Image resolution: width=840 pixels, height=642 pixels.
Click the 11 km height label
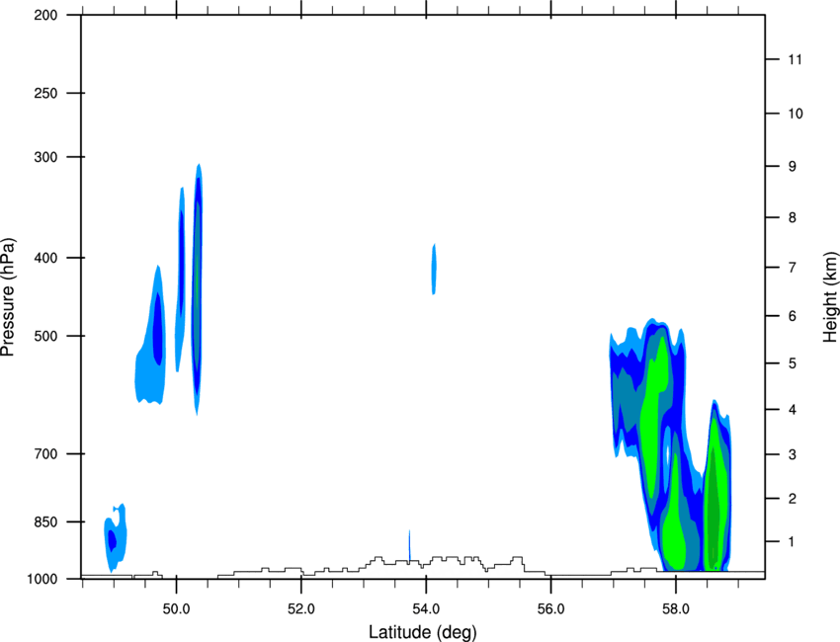[795, 59]
